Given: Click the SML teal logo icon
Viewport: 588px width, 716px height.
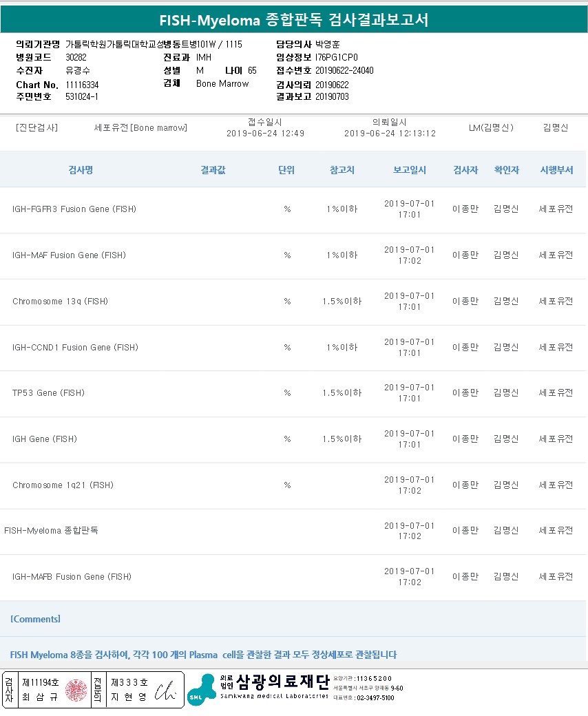Looking at the screenshot, I should coord(201,689).
